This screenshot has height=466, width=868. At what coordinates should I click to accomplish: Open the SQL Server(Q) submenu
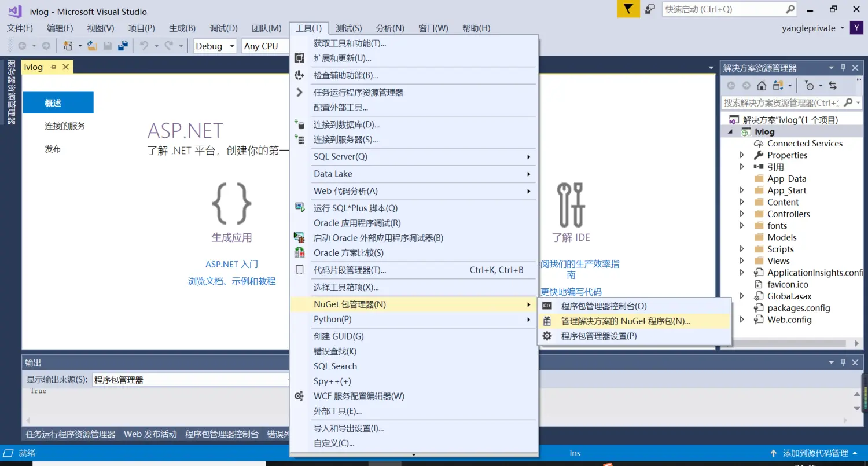414,156
